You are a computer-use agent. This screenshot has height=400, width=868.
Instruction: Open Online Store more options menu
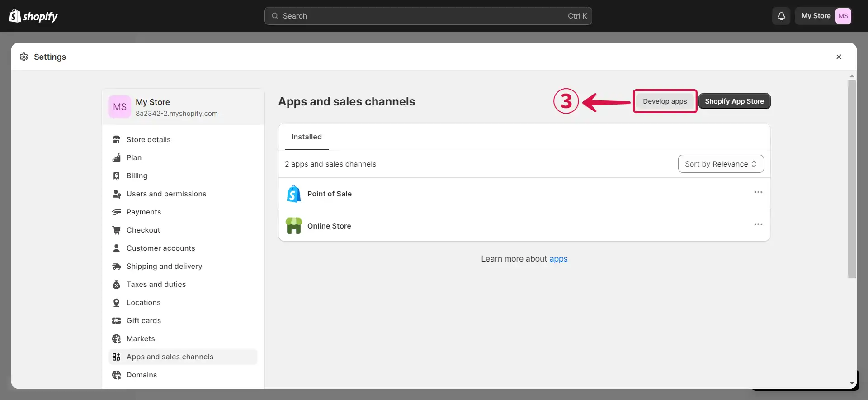[x=758, y=224]
